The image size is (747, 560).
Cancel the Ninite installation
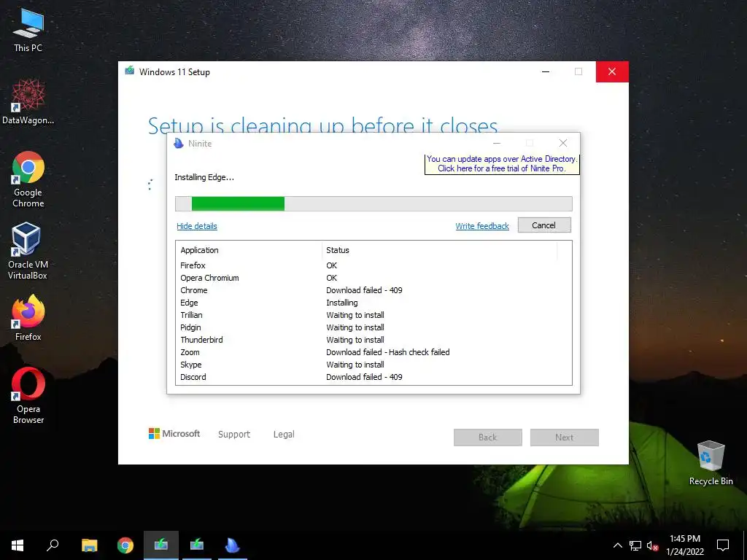544,225
